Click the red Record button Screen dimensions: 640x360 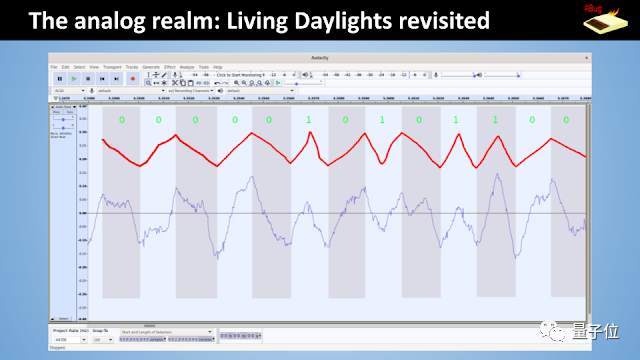point(132,79)
